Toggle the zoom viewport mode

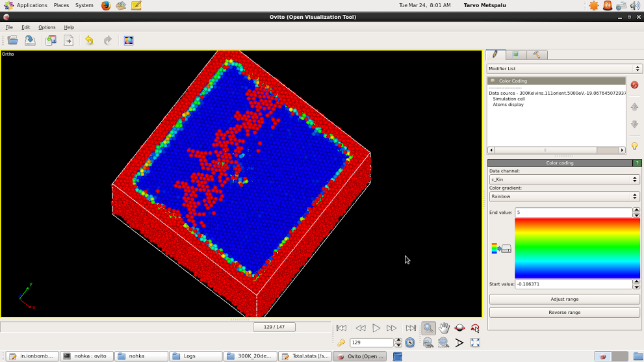point(428,328)
